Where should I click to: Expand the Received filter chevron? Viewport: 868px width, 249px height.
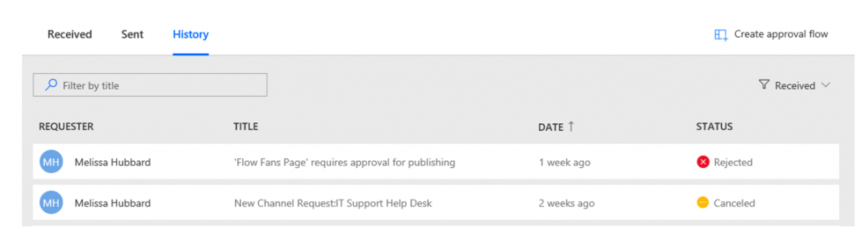click(x=826, y=85)
